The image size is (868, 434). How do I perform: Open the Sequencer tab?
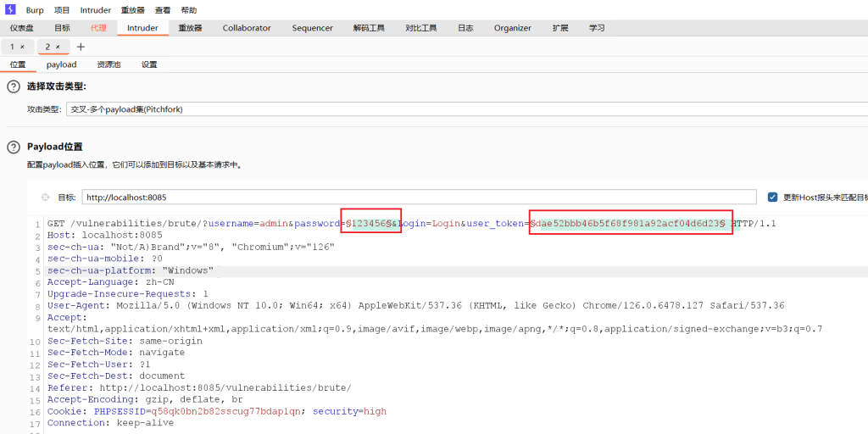point(313,28)
